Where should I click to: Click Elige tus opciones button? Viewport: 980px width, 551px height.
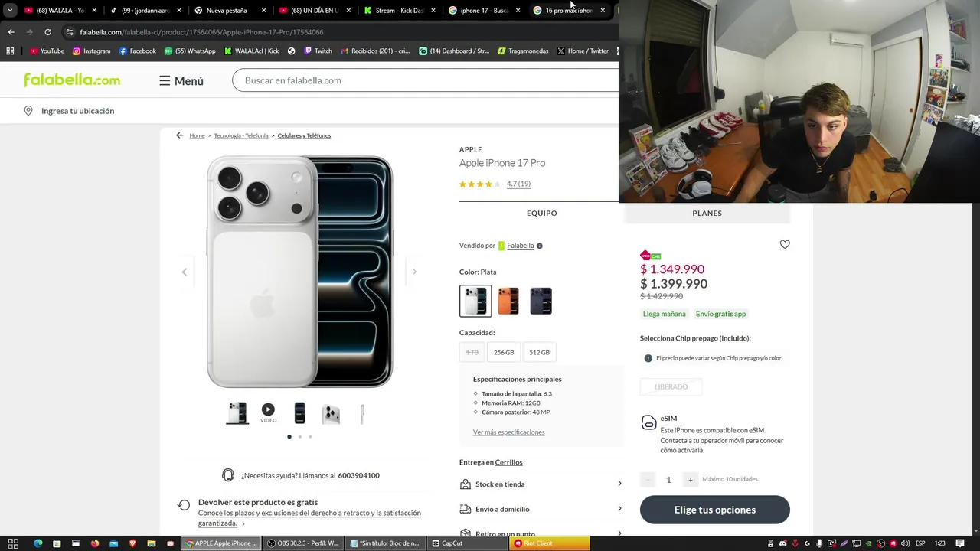tap(714, 510)
